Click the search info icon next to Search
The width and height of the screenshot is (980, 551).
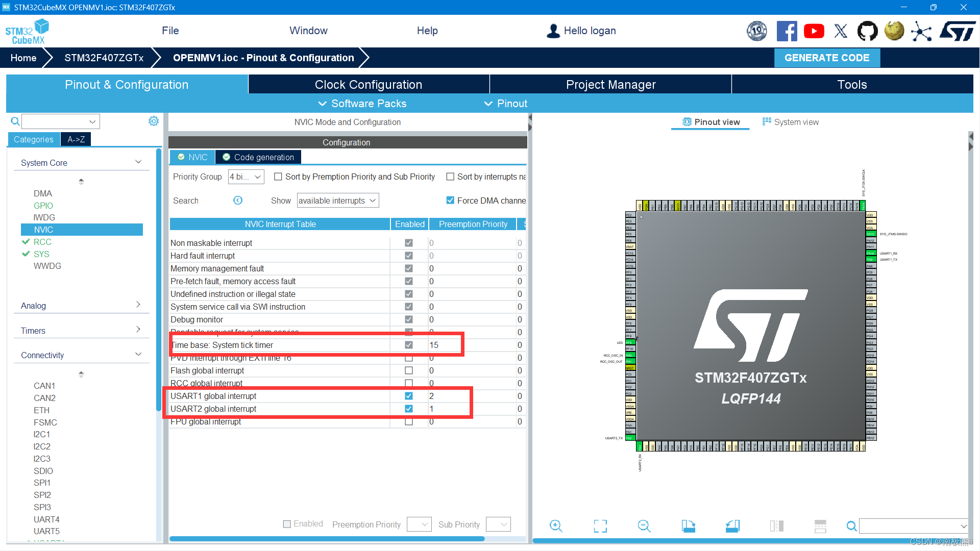[238, 201]
